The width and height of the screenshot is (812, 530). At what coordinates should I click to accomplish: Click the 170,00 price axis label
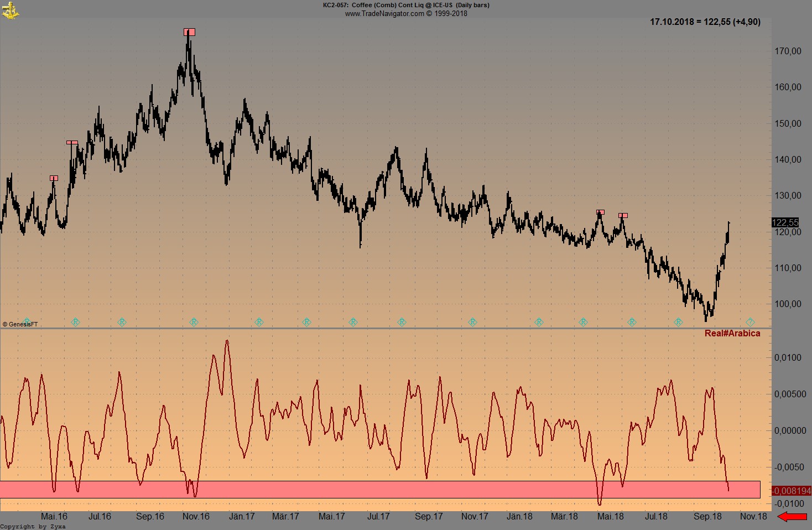click(788, 51)
